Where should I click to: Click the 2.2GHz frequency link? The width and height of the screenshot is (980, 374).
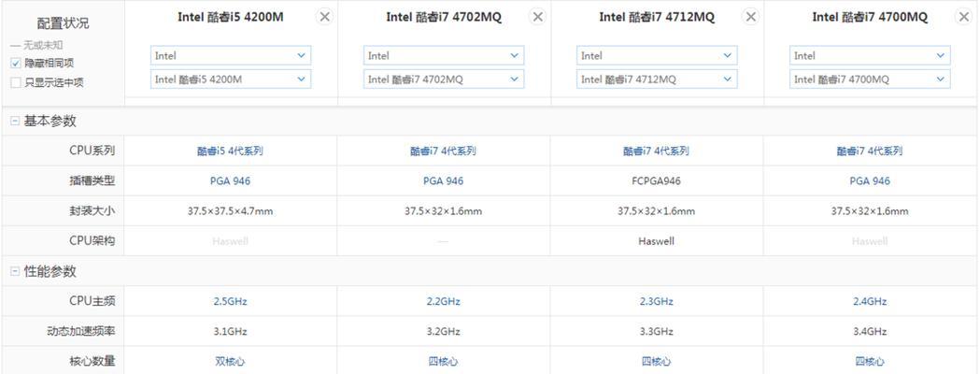443,301
